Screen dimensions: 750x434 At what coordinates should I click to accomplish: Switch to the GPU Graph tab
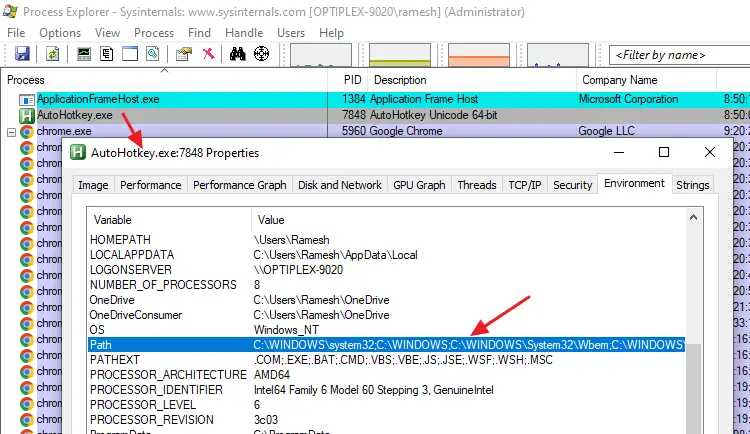(x=419, y=185)
